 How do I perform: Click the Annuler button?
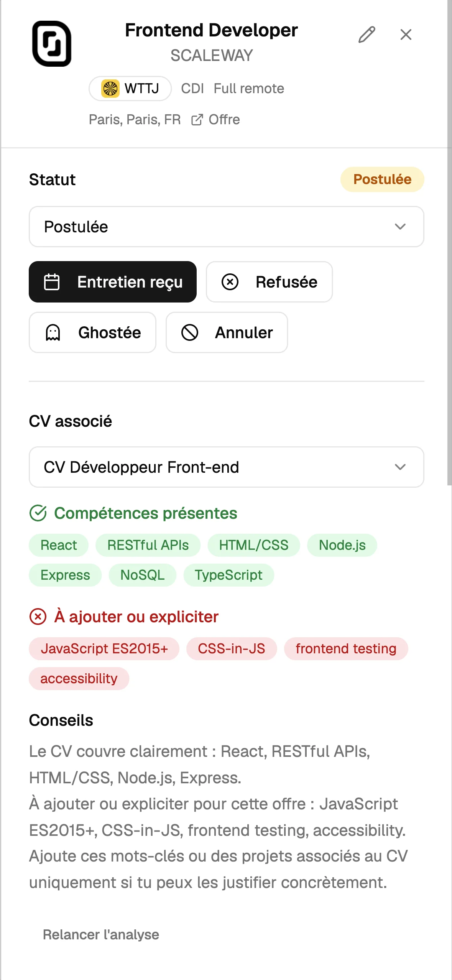click(x=227, y=332)
